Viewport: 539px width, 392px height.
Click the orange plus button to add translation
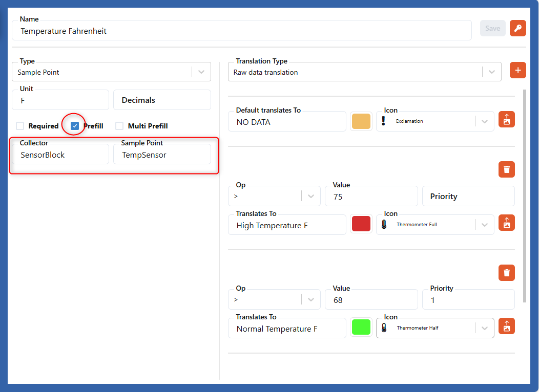[x=518, y=71]
